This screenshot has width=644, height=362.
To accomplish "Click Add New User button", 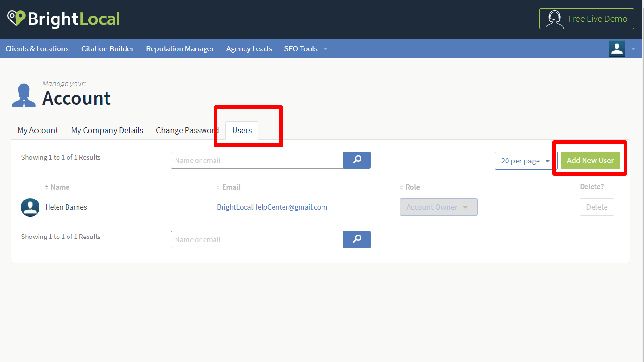I will pos(590,160).
